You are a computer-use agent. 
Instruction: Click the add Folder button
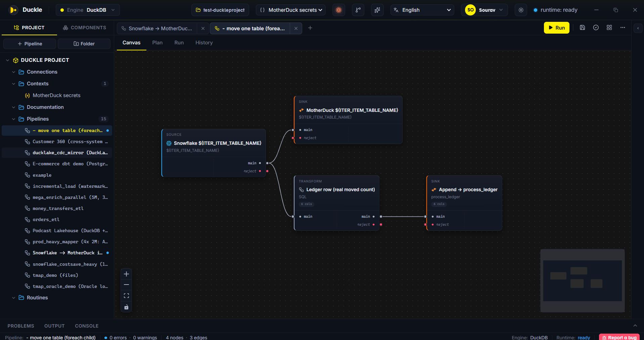pyautogui.click(x=84, y=44)
